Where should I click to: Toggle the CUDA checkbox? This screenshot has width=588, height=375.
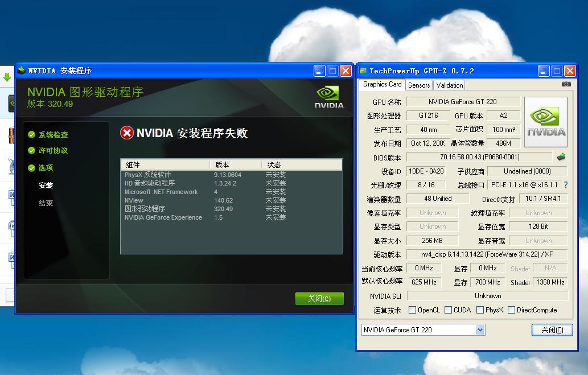coord(449,310)
